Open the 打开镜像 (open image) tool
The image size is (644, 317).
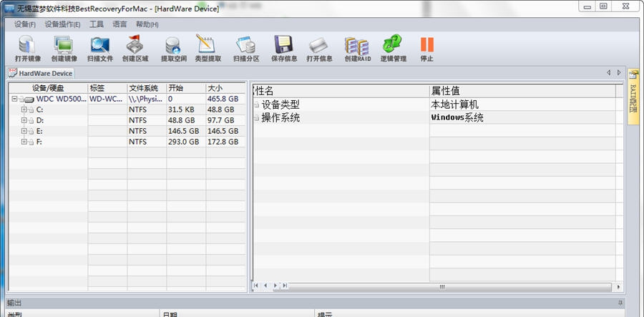27,49
